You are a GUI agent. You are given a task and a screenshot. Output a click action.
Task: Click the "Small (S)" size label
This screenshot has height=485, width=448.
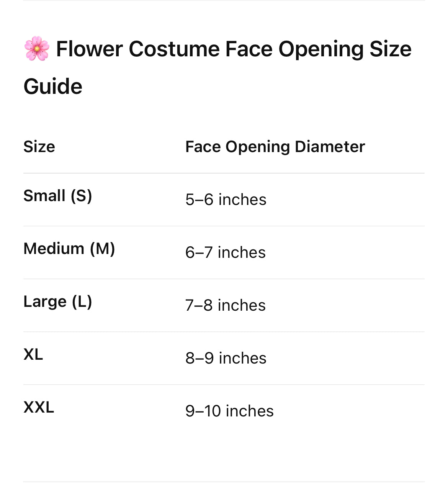click(57, 196)
